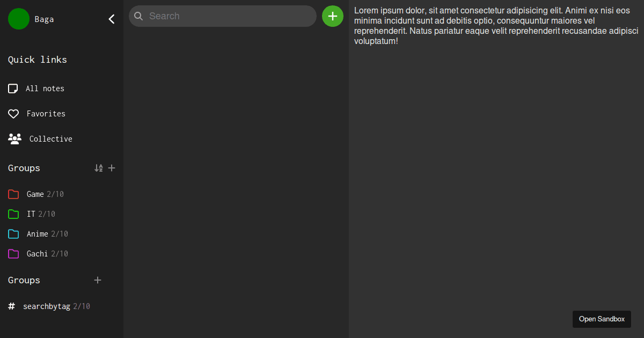The height and width of the screenshot is (338, 644).
Task: Add a new note with green plus button
Action: (333, 16)
